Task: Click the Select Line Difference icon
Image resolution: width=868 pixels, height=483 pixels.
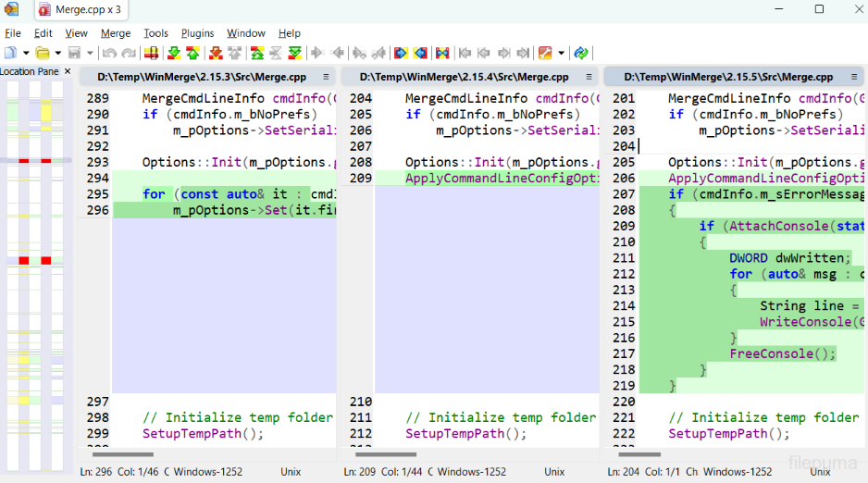Action: 151,54
